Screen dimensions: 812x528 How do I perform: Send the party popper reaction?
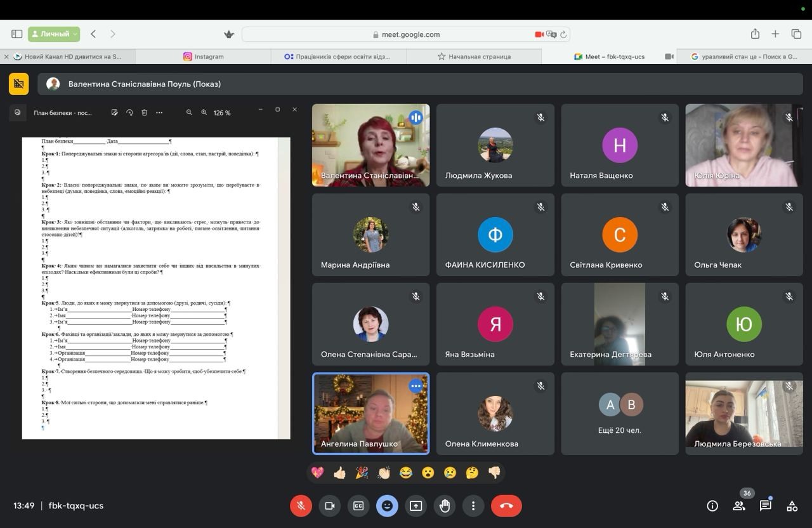coord(362,472)
